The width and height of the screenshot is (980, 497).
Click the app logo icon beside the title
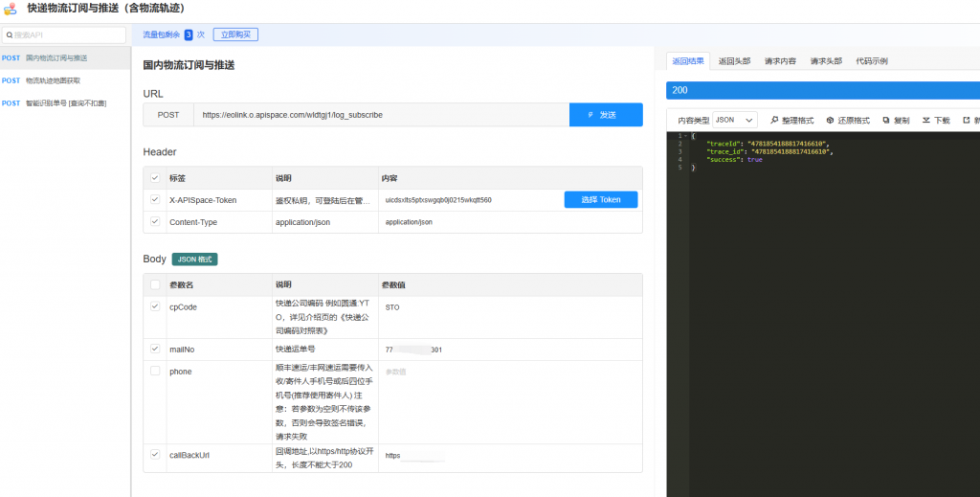point(10,9)
